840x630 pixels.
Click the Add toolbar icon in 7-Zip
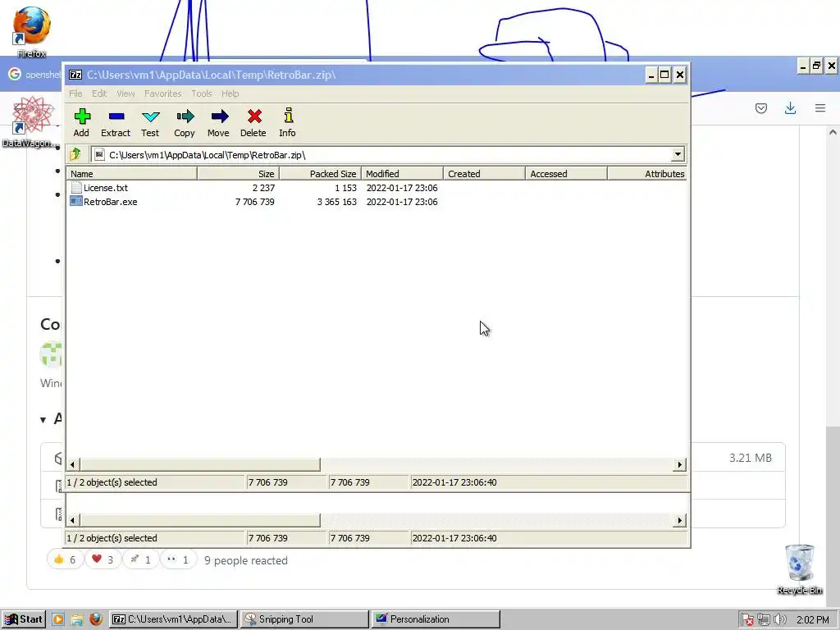82,122
